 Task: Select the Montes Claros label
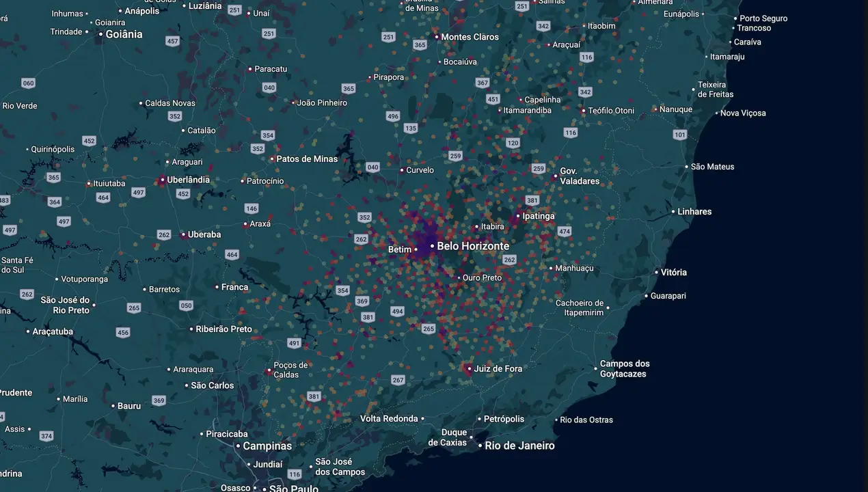tap(470, 37)
